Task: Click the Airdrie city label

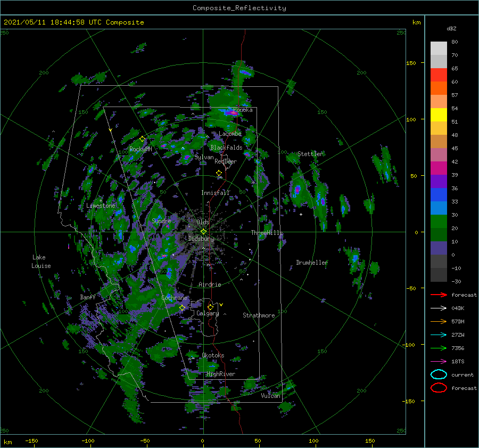Action: click(210, 284)
